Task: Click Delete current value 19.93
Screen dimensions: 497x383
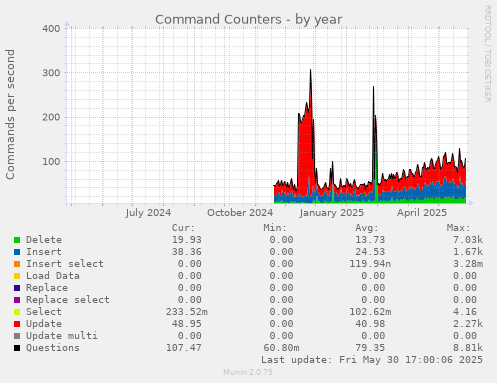Action: click(x=187, y=240)
